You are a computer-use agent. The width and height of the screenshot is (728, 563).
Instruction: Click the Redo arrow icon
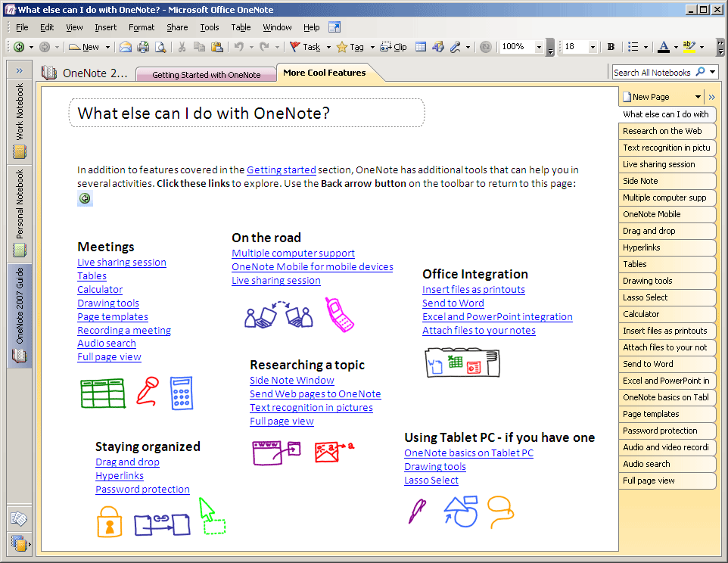pos(264,47)
